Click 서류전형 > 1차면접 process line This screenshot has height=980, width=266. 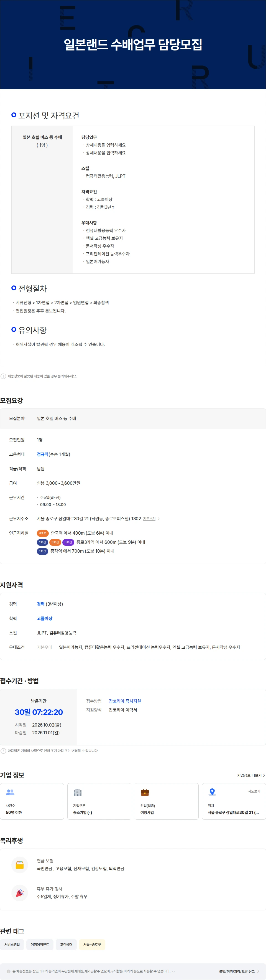tap(62, 303)
